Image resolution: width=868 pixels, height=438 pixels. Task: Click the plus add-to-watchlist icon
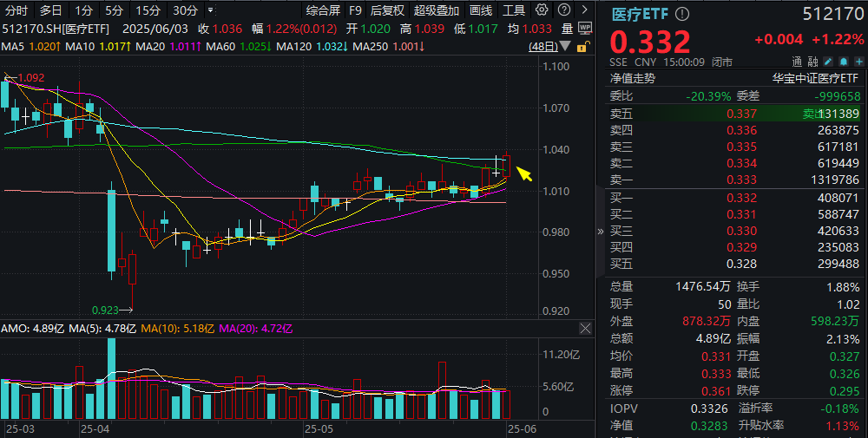(858, 62)
